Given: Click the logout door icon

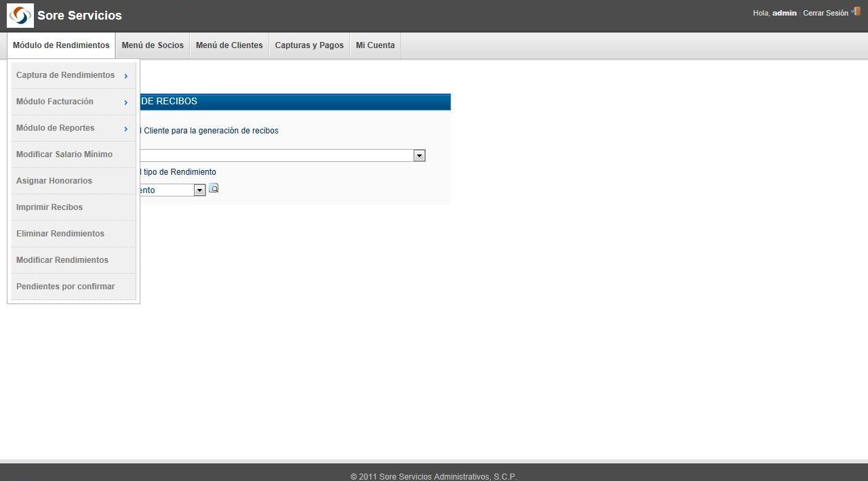Looking at the screenshot, I should pyautogui.click(x=856, y=12).
